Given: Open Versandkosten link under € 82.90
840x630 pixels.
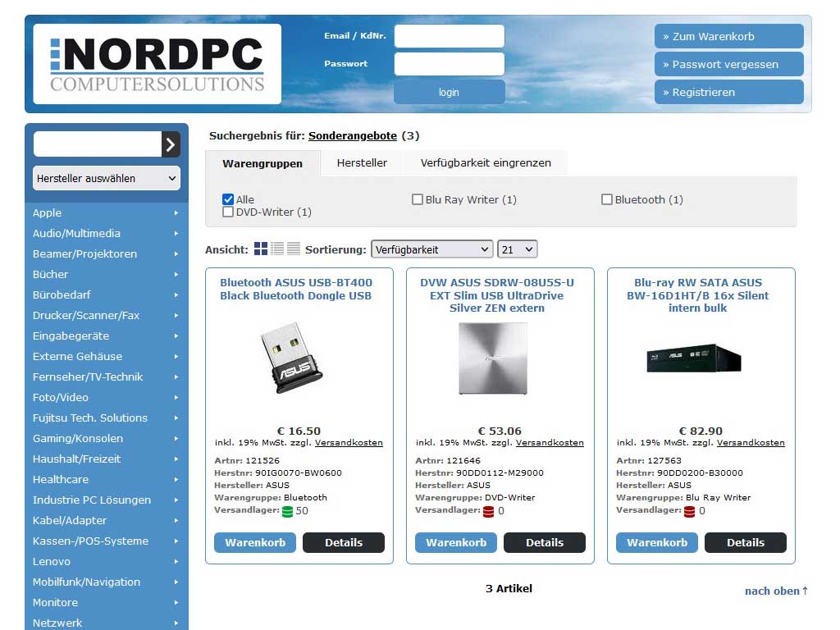Looking at the screenshot, I should 751,443.
